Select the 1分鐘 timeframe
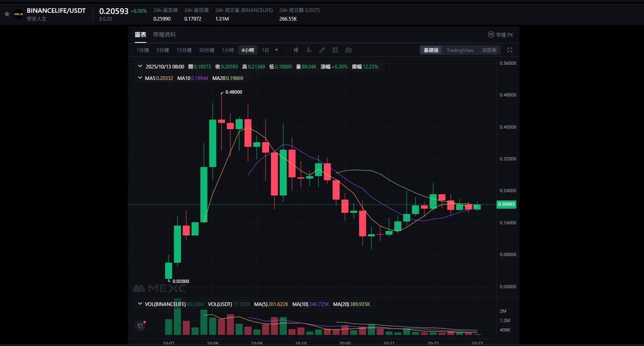 pyautogui.click(x=143, y=50)
